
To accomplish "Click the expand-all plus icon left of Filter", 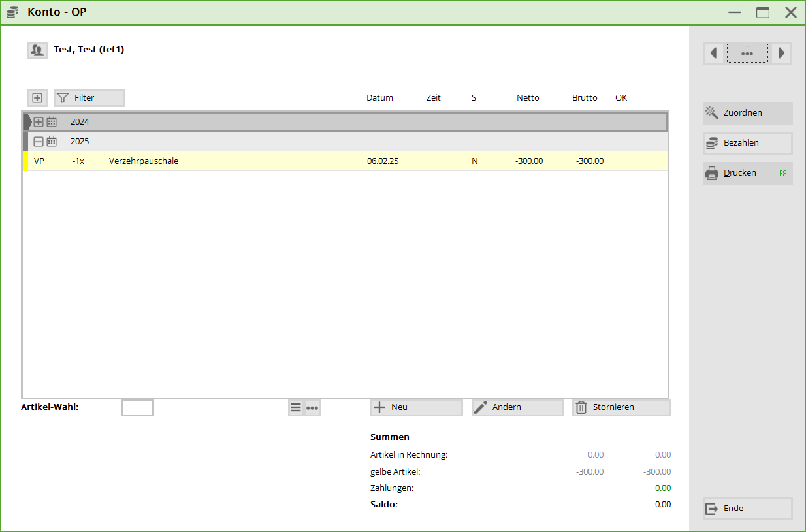I will coord(37,98).
